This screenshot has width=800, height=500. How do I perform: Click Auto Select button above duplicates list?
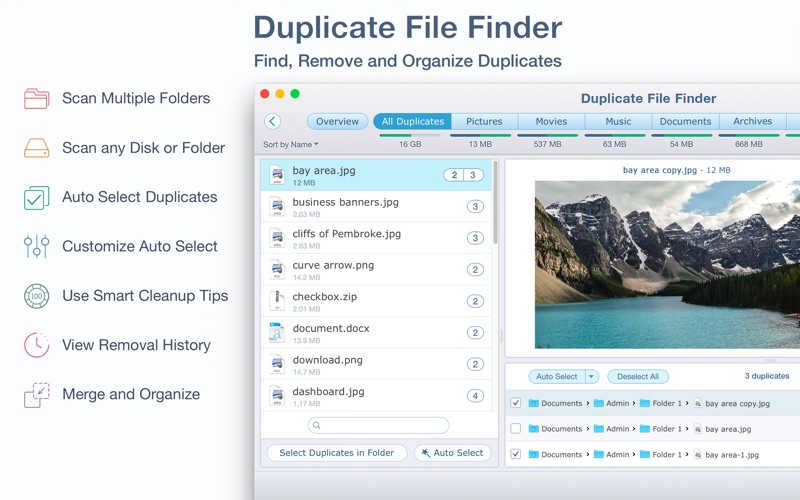click(x=557, y=377)
